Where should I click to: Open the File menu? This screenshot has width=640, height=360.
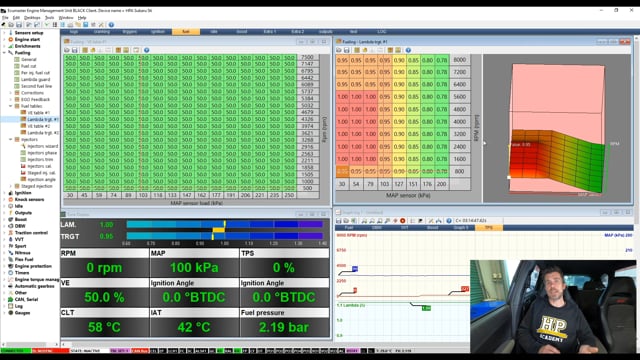(5, 18)
